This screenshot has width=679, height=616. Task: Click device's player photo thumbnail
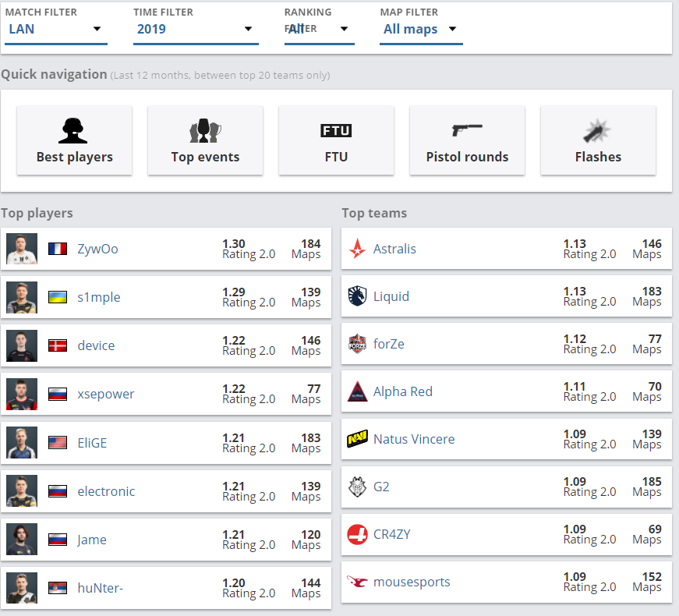pos(22,346)
